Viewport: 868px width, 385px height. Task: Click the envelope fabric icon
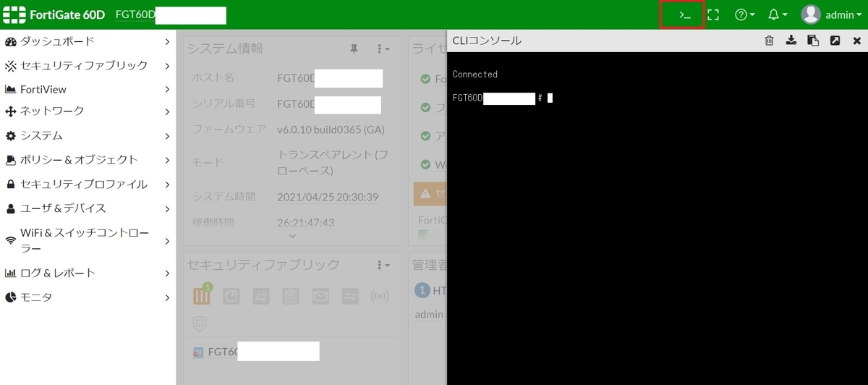click(320, 296)
